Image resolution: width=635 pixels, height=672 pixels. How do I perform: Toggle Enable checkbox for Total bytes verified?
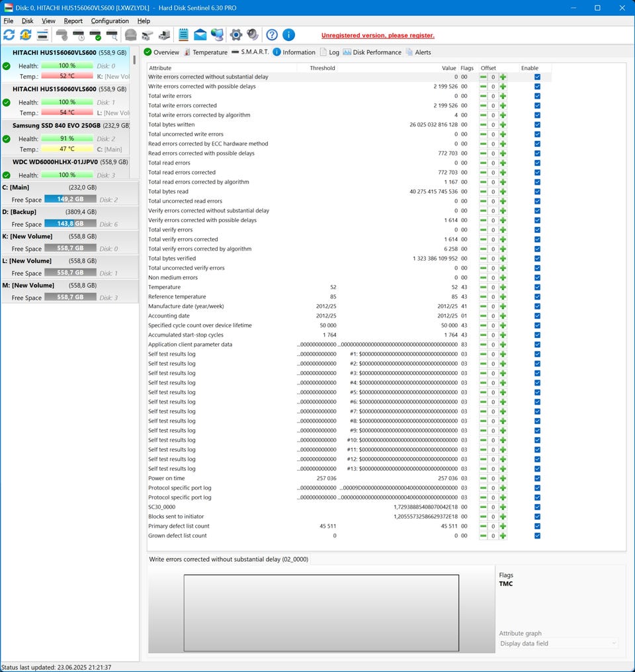(x=537, y=259)
